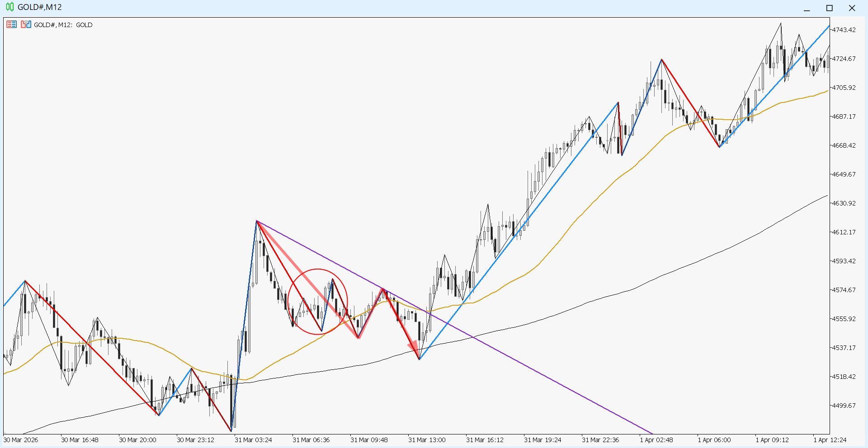
Task: Click the 4743.42 price scale label
Action: (x=844, y=30)
